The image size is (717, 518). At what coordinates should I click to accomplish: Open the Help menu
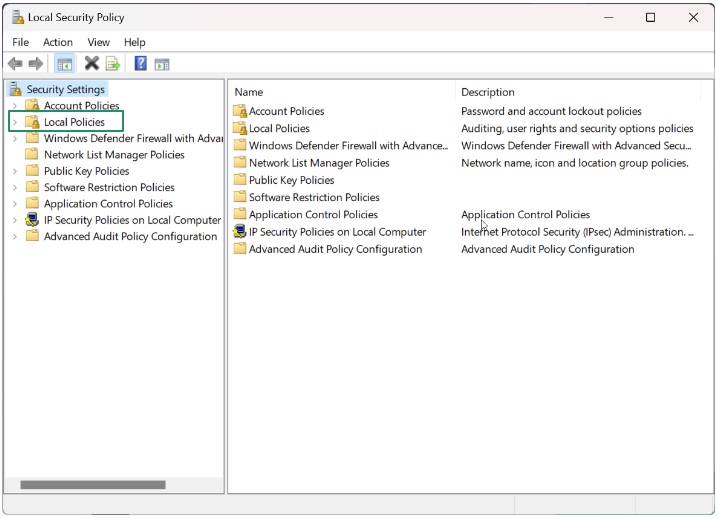[x=134, y=42]
